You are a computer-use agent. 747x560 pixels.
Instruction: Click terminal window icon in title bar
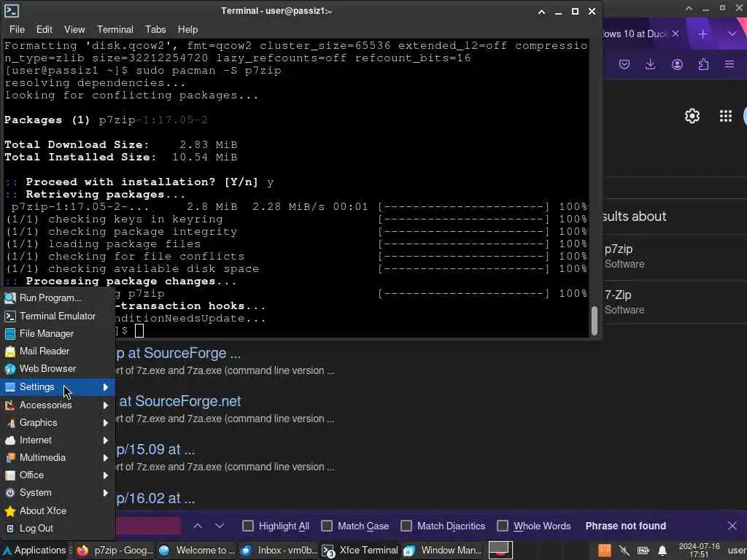pos(12,11)
